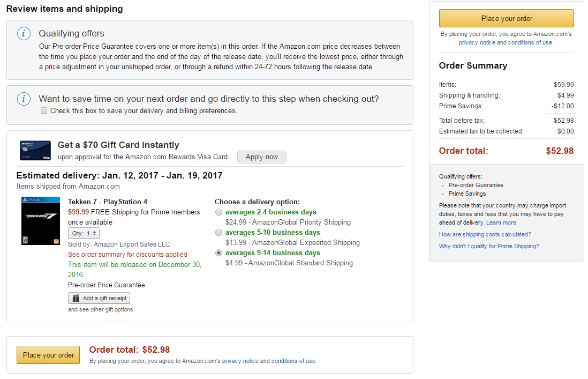Open privacy notice link in the sidebar
588x379 pixels.
click(x=477, y=43)
